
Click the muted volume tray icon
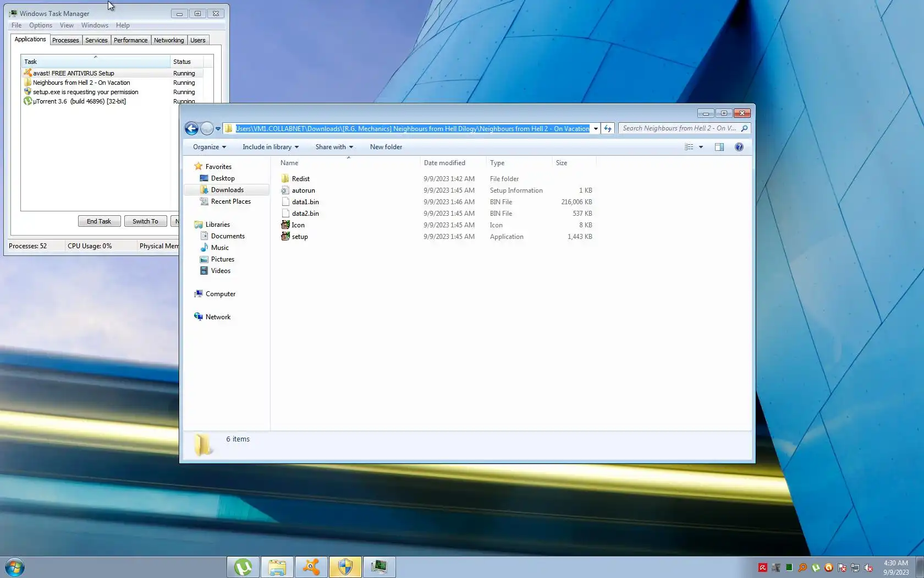click(868, 568)
